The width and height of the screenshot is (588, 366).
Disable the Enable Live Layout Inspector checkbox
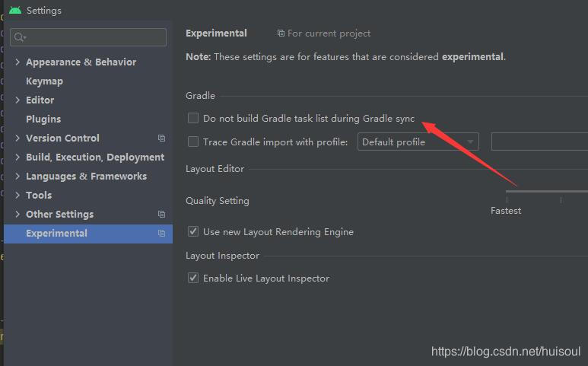[x=193, y=278]
